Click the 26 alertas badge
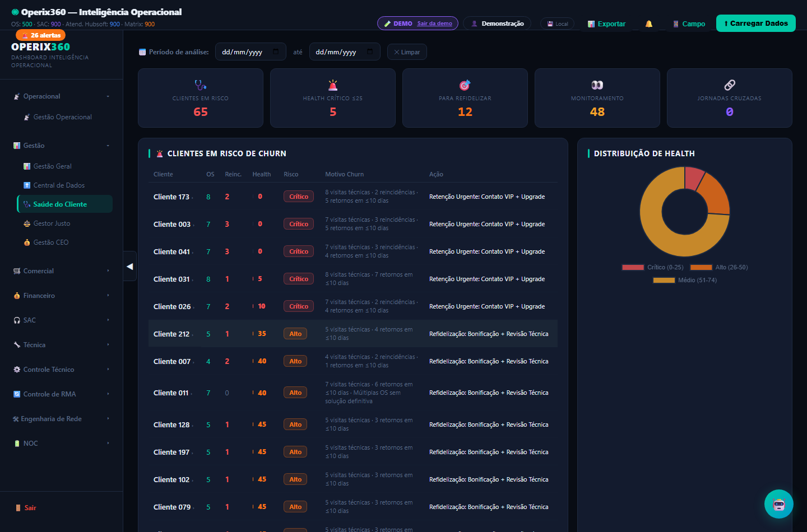Viewport: 807px width, 532px height. [x=41, y=35]
